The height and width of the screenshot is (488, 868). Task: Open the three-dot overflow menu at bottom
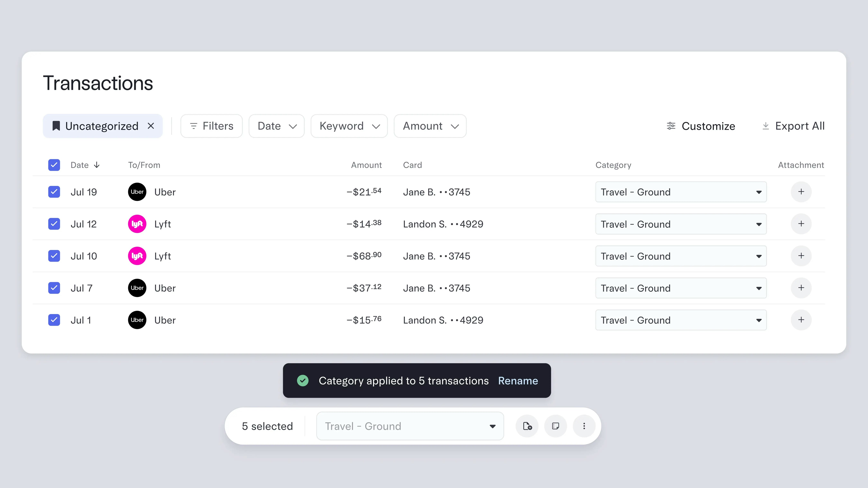tap(584, 426)
